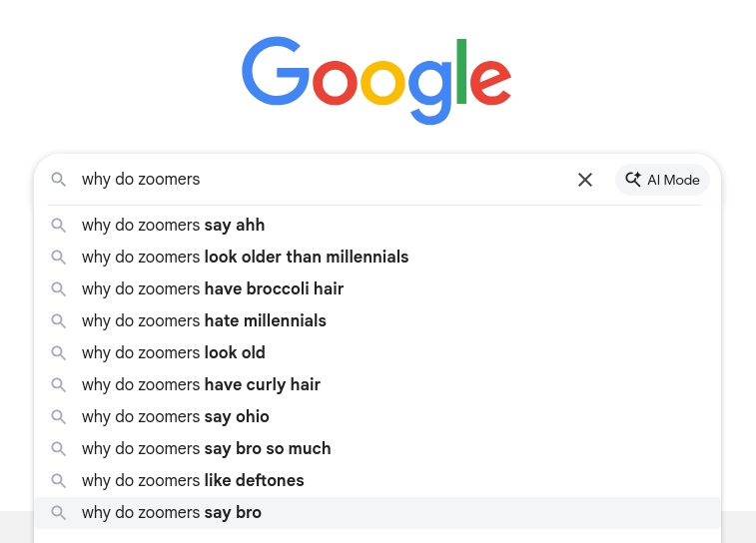Select the 'say ohio' suggestion

pos(175,416)
